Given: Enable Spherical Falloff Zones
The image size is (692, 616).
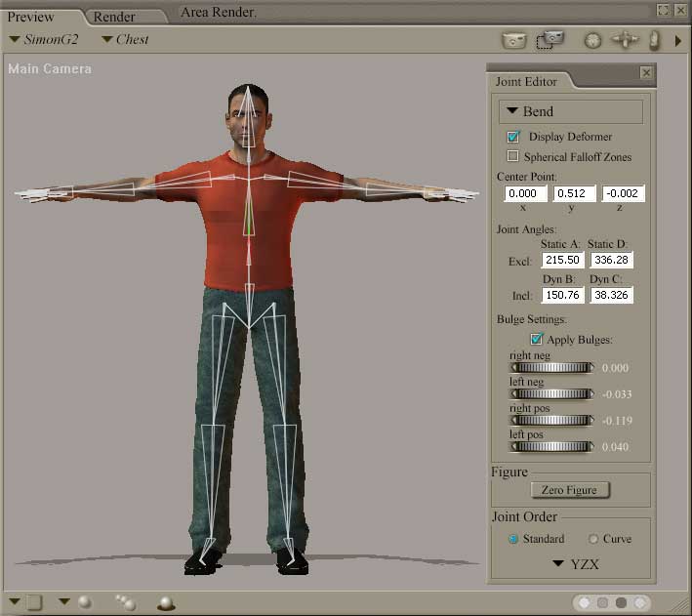Looking at the screenshot, I should pos(513,156).
